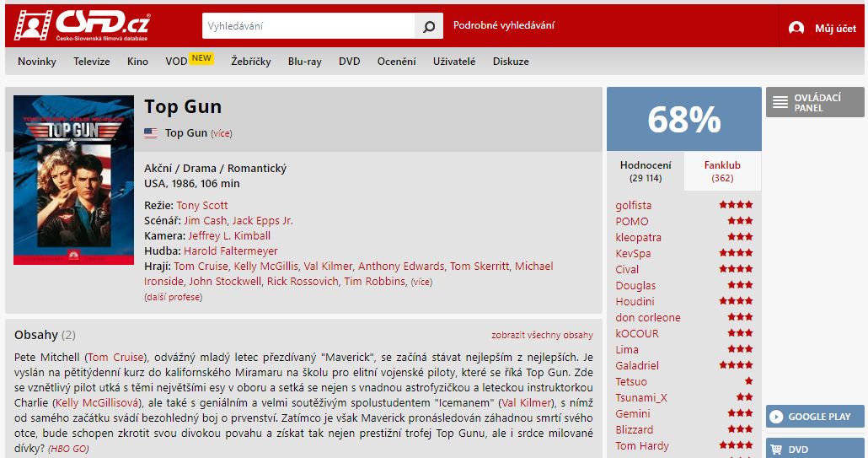
Task: Open Rick Rossovich actor page
Action: tap(303, 282)
